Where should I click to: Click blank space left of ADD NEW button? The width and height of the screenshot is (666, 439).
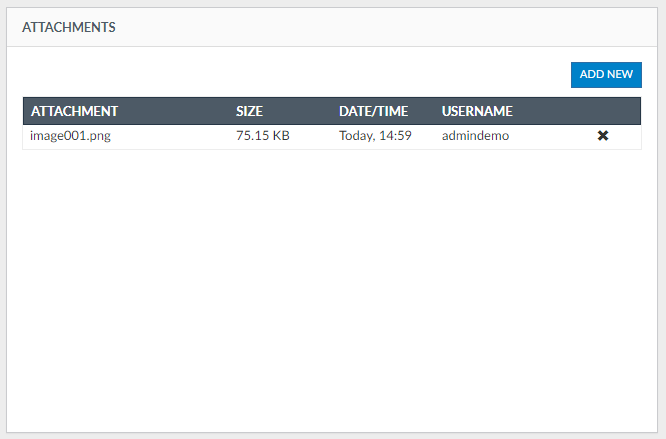[300, 74]
